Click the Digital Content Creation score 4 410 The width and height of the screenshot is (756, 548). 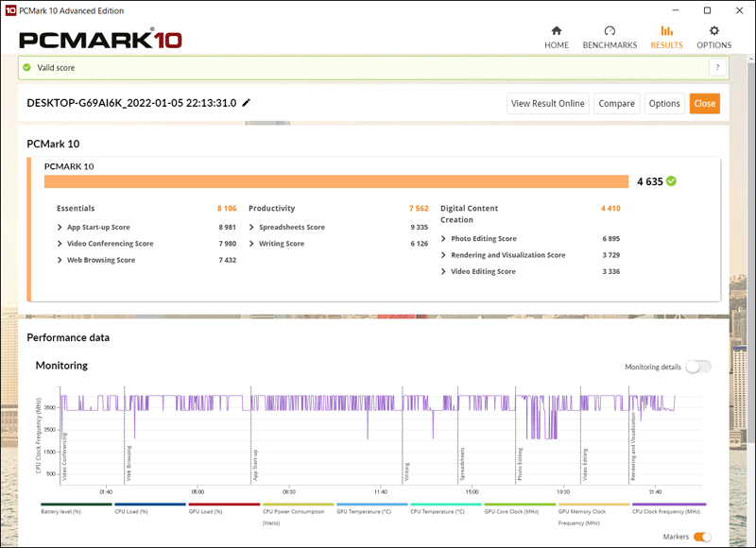point(610,208)
